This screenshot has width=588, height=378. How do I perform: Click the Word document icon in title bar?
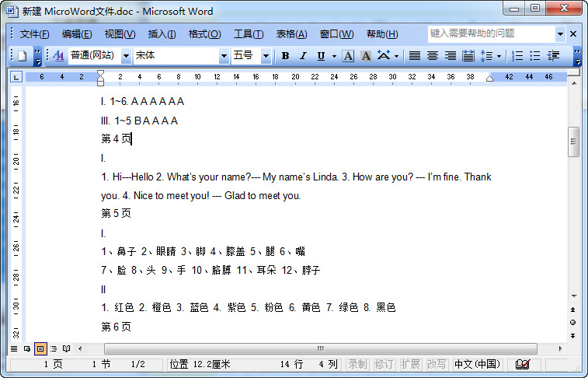point(12,11)
